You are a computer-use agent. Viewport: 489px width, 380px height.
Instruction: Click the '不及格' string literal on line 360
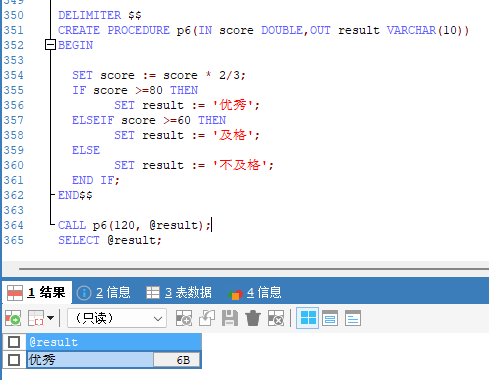pyautogui.click(x=240, y=165)
